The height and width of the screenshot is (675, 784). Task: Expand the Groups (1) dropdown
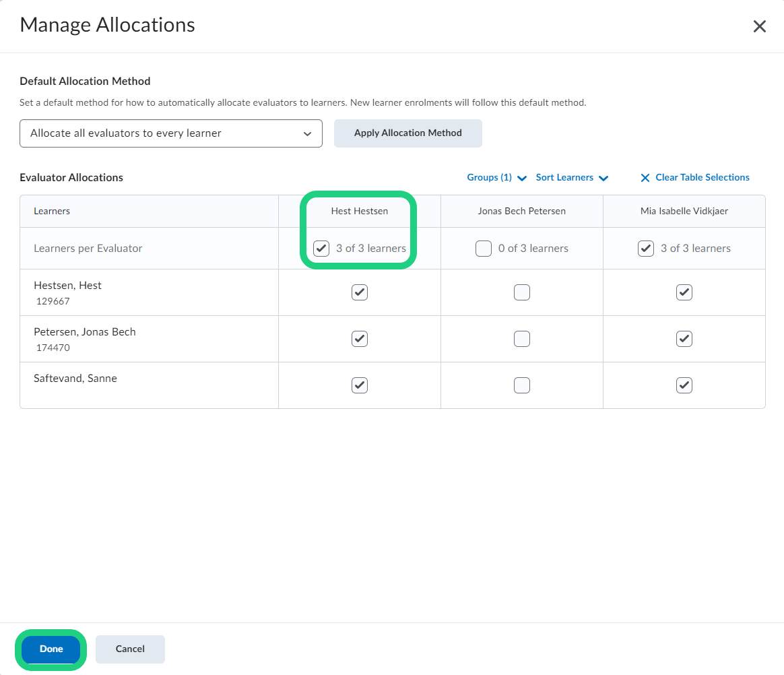pos(496,177)
